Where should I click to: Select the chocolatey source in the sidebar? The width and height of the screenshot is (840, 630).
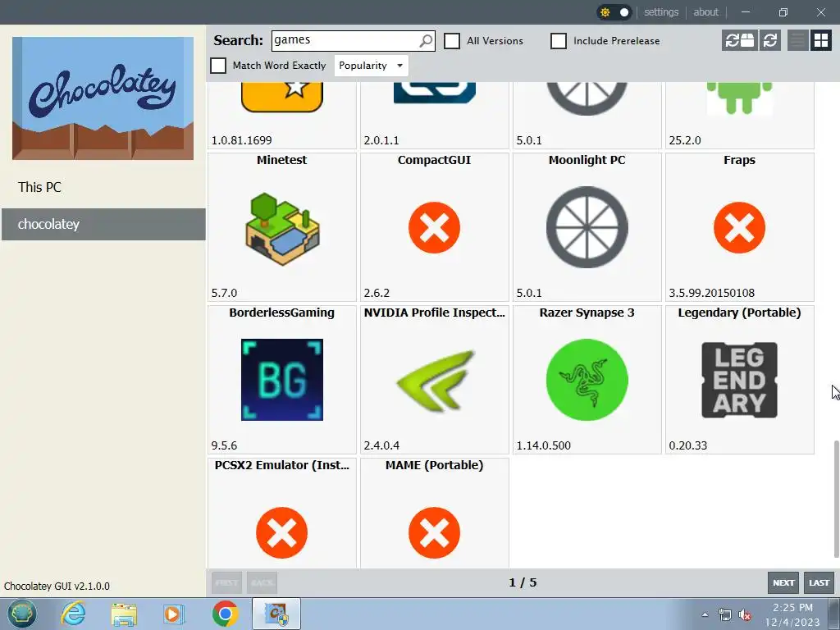103,225
